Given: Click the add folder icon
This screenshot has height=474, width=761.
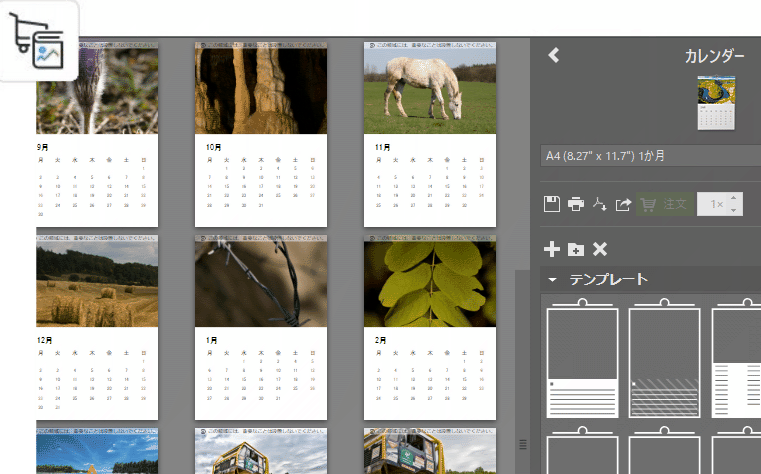Looking at the screenshot, I should (x=576, y=249).
